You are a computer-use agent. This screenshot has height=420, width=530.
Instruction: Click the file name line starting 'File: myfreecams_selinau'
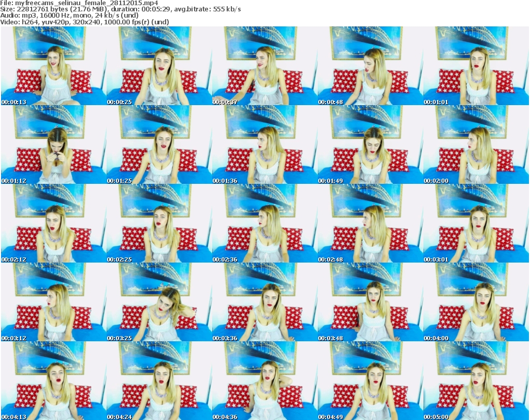click(79, 3)
